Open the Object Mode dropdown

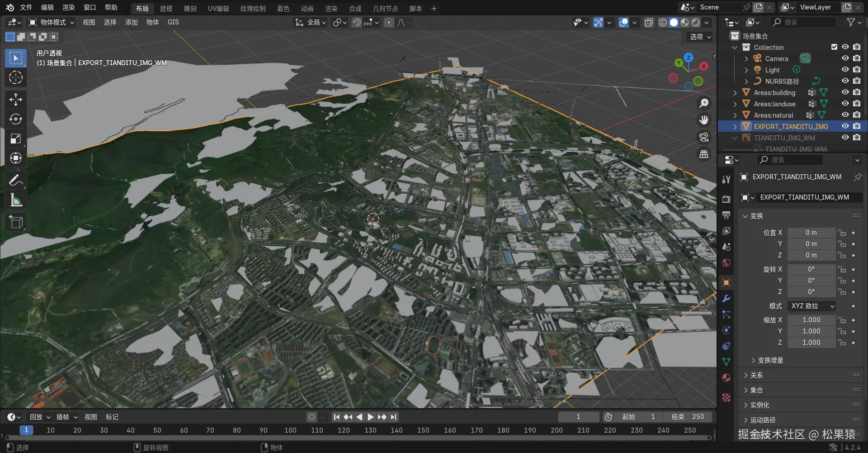(x=51, y=22)
